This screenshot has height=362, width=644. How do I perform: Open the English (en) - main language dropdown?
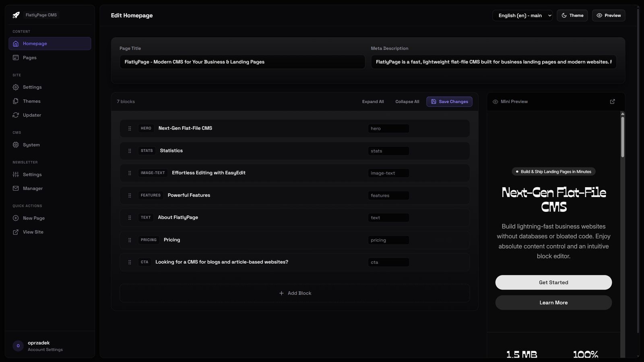(x=522, y=15)
